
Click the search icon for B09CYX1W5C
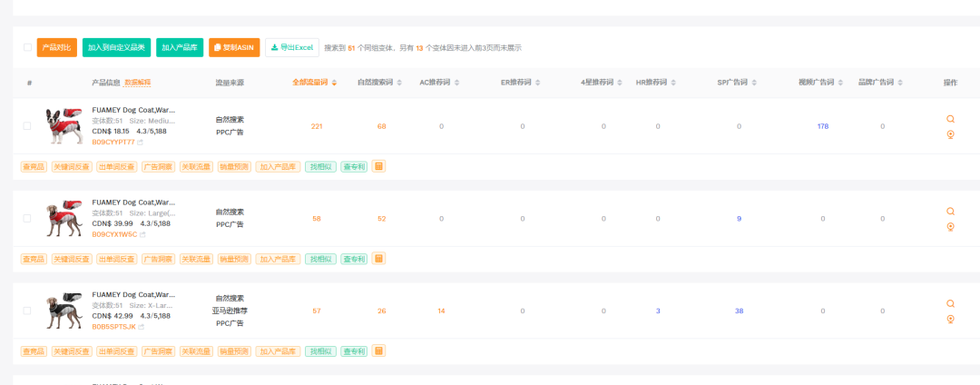click(x=950, y=212)
